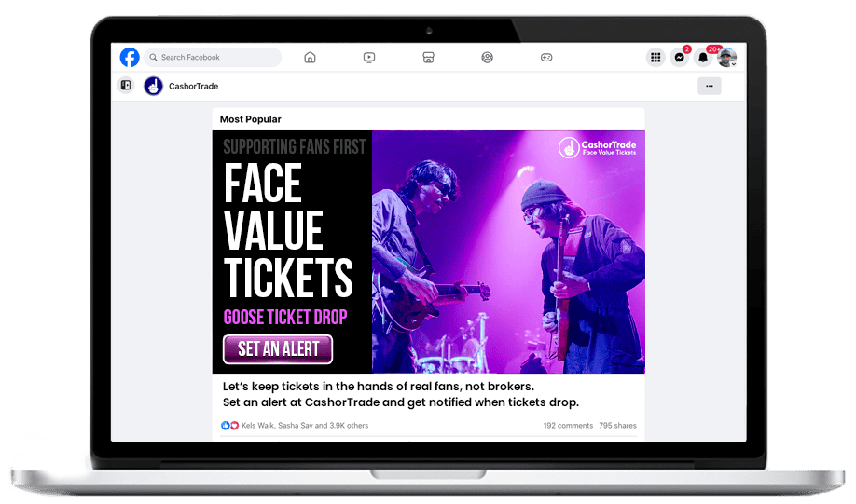
Task: View the 192 comments link
Action: point(568,426)
